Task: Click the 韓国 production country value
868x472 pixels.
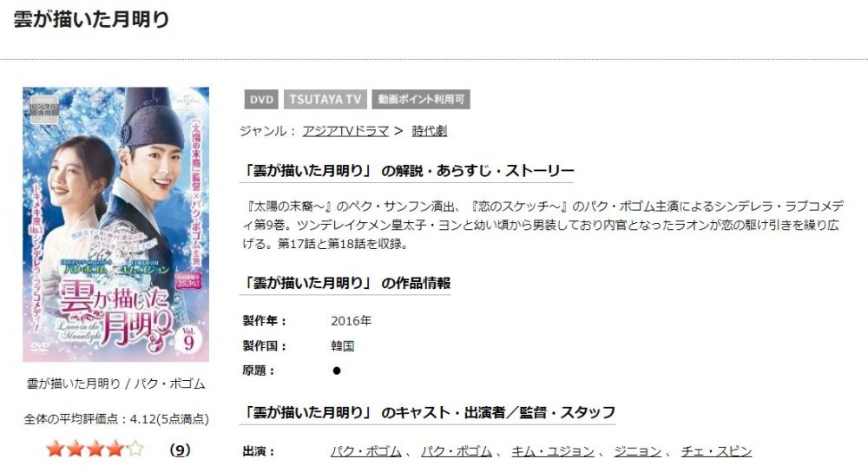Action: tap(343, 346)
